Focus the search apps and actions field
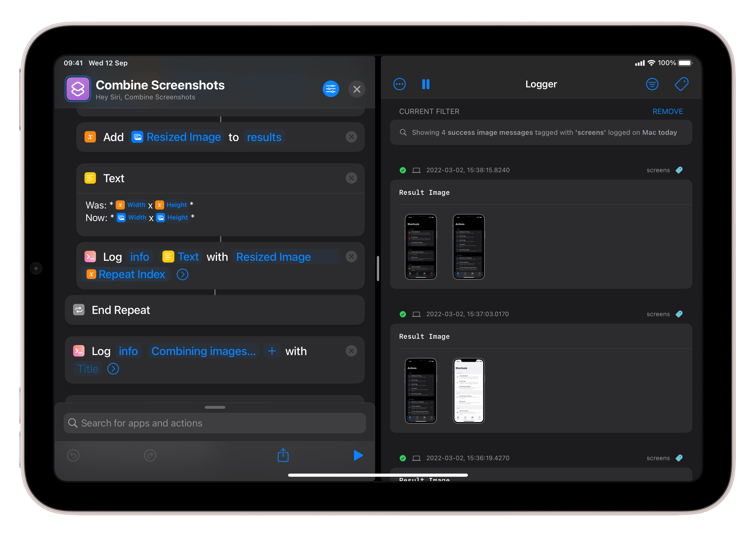Viewport: 756px width, 537px height. coord(215,423)
